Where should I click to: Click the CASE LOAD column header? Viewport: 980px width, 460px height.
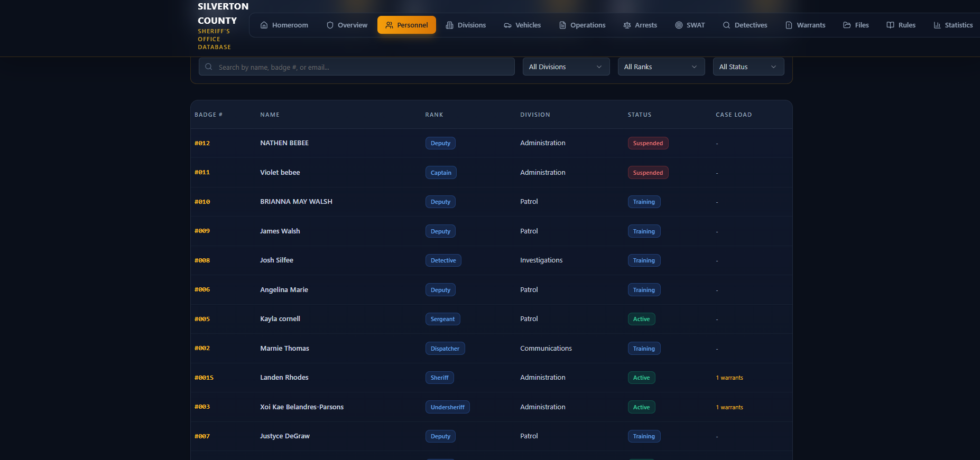pos(734,115)
